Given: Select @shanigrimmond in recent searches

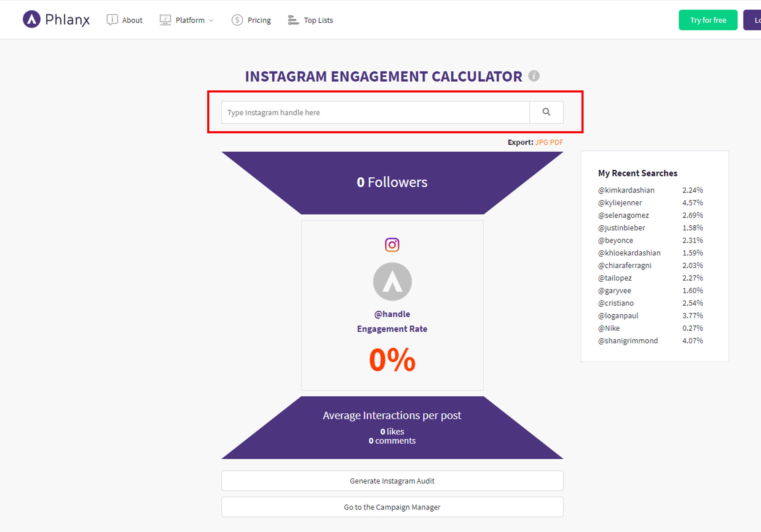Looking at the screenshot, I should point(628,341).
